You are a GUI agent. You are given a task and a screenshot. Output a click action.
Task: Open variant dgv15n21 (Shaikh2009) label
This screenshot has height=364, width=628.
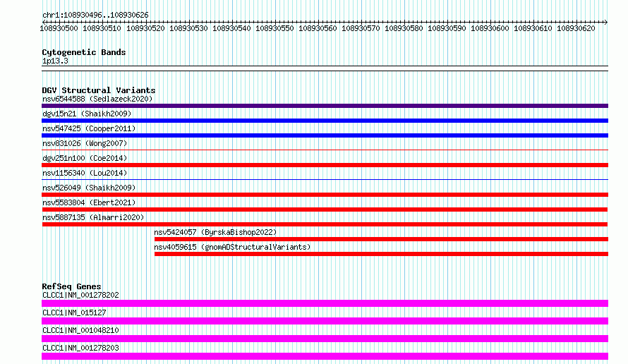(87, 114)
